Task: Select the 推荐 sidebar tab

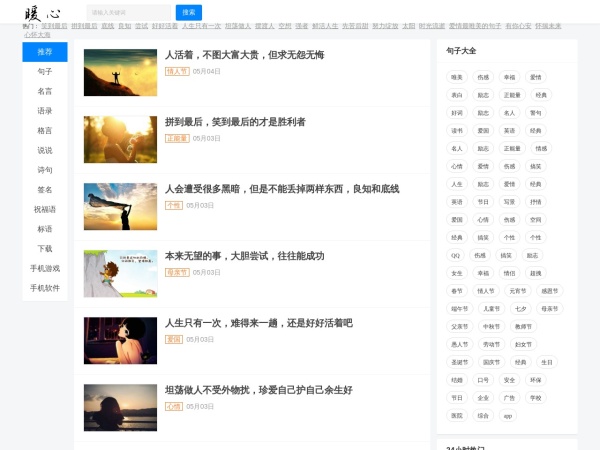Action: 45,52
